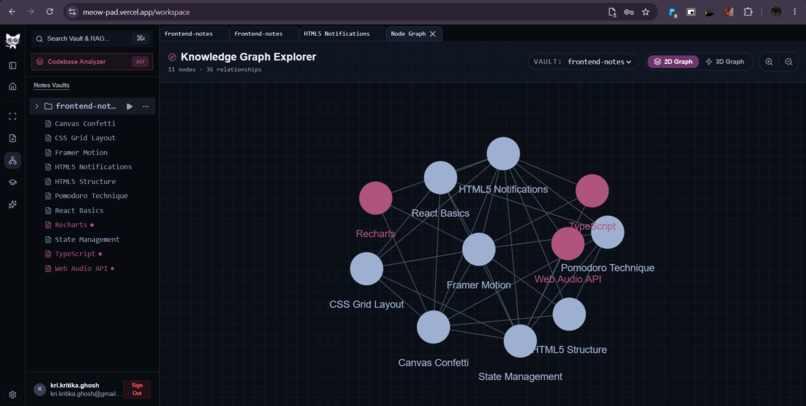Viewport: 806px width, 406px height.
Task: Click the new note file icon in left rail
Action: click(x=13, y=138)
